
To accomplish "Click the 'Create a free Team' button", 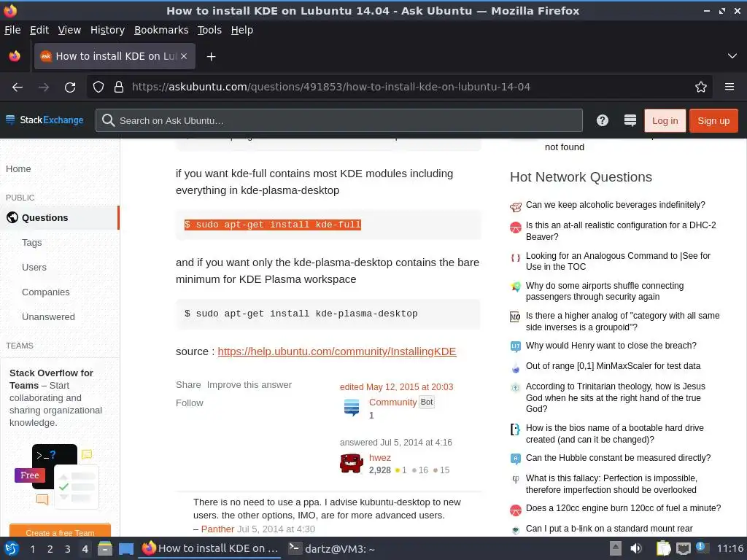I will coord(60,532).
